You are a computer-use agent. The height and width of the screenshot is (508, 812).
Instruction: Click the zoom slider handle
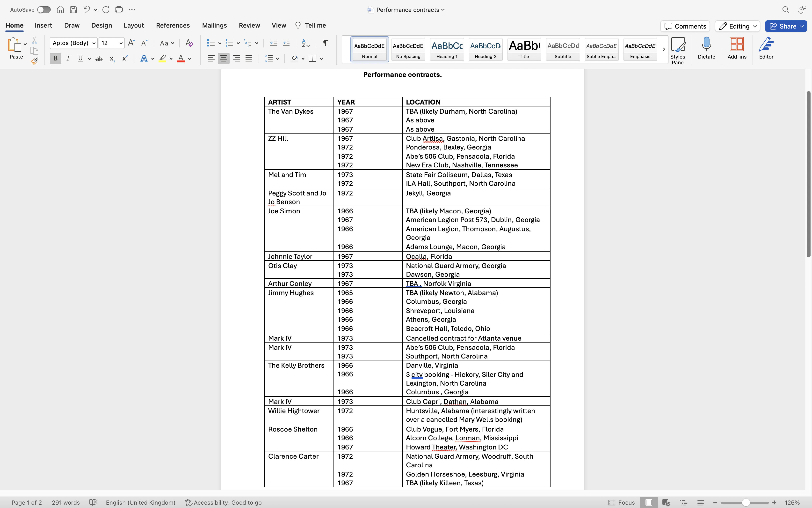pos(746,503)
